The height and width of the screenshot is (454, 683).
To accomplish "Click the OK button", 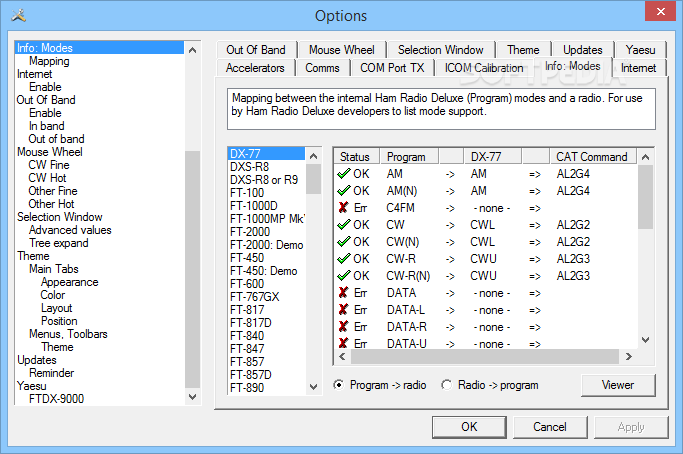I will (469, 427).
